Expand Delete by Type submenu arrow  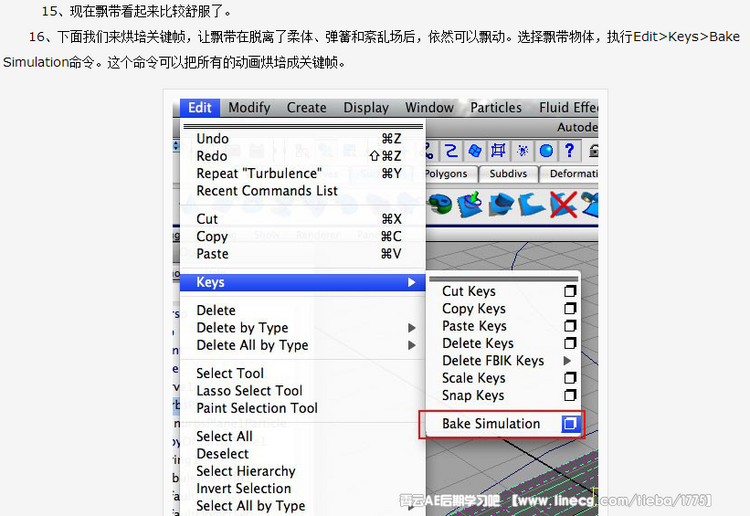(x=411, y=328)
